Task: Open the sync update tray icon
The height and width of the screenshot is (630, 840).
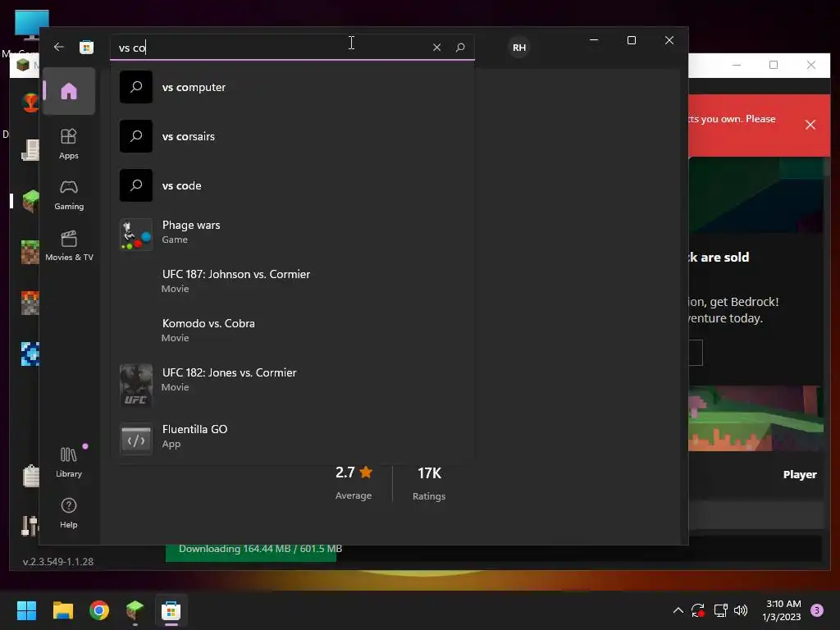Action: (697, 610)
